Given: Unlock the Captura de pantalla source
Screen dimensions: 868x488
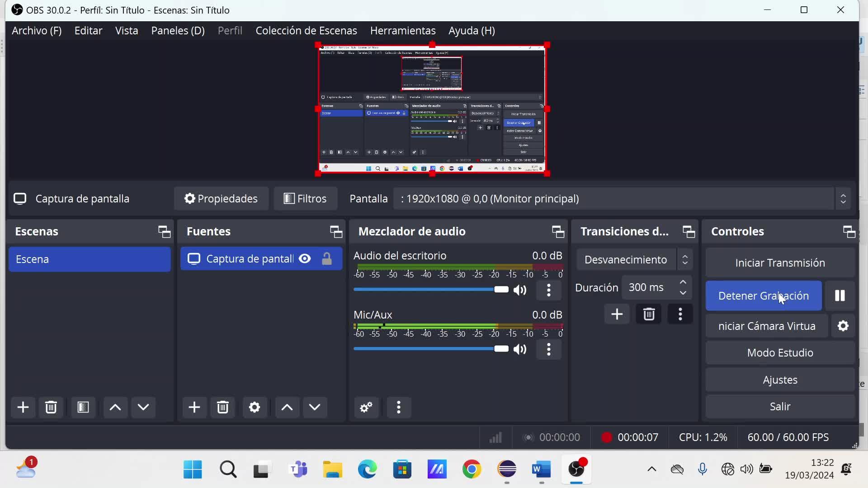Looking at the screenshot, I should (x=326, y=259).
